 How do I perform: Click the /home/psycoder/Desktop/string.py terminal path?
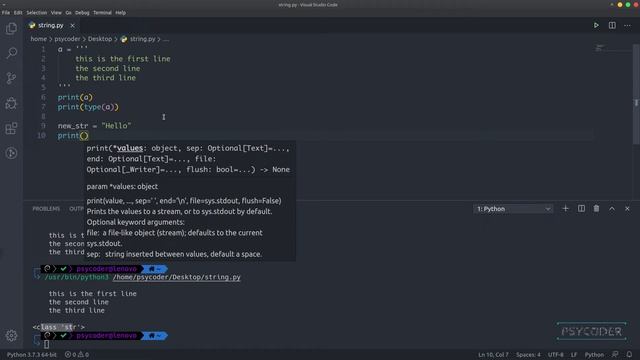(176, 277)
